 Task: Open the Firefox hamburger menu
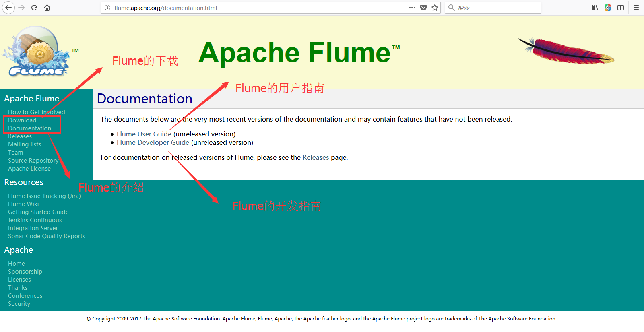coord(636,8)
